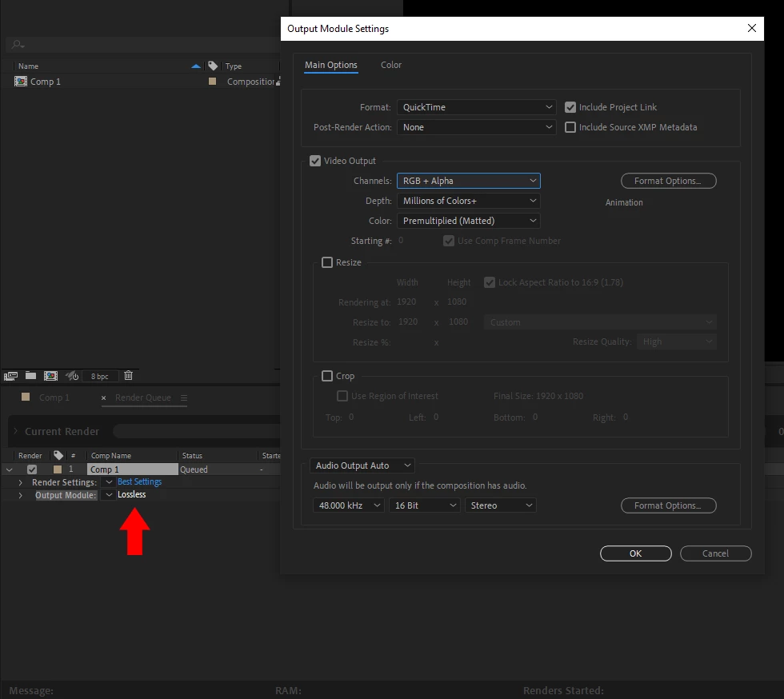Click the Project panel search magnifier
Viewport: 784px width, 699px height.
(18, 45)
